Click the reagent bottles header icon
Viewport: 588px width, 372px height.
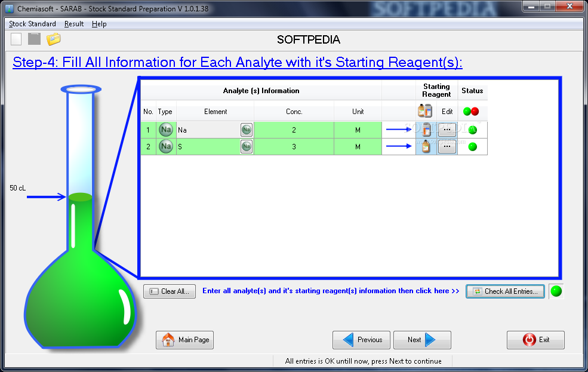point(425,111)
